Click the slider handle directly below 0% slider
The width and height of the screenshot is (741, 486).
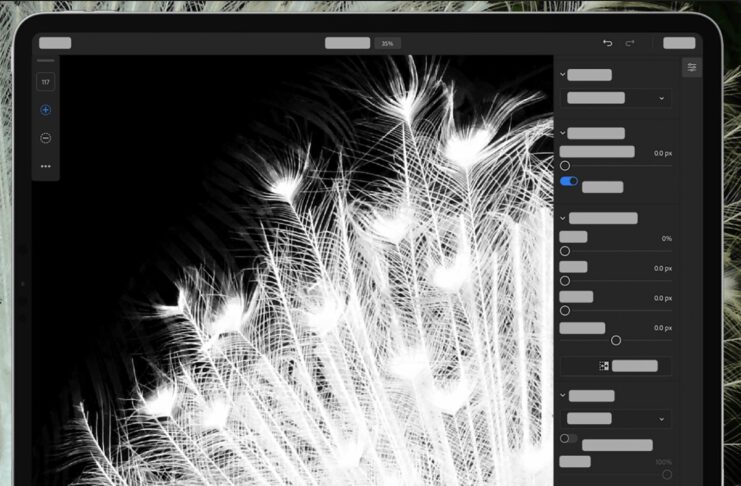pyautogui.click(x=565, y=281)
